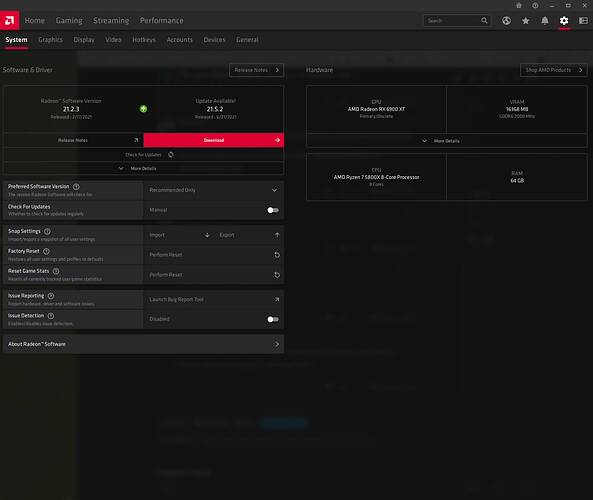Click Issue Reporting info icon
Image resolution: width=593 pixels, height=500 pixels.
click(x=51, y=296)
